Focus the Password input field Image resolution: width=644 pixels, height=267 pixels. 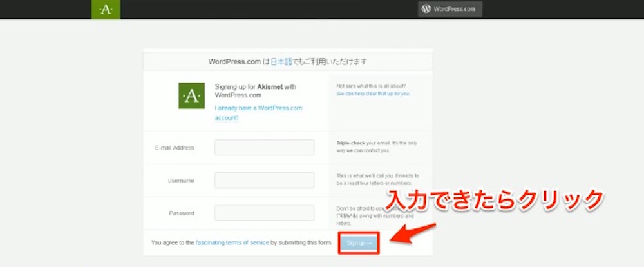pos(265,213)
